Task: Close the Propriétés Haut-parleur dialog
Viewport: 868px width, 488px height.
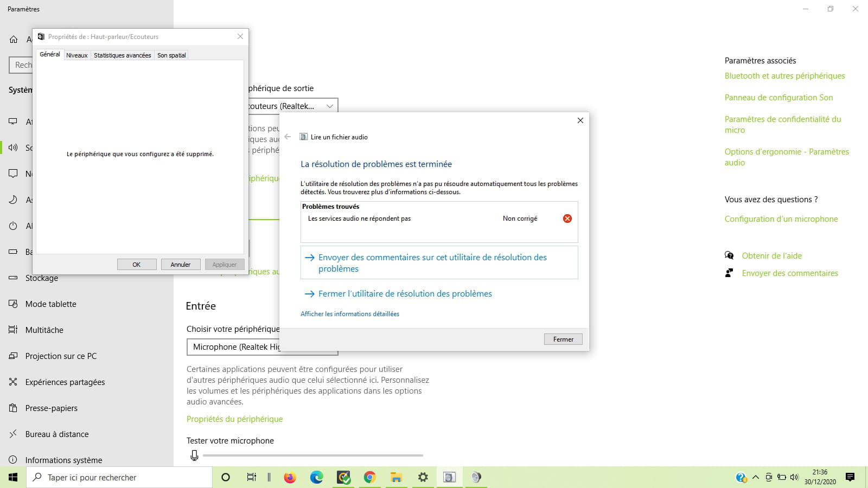Action: tap(240, 36)
